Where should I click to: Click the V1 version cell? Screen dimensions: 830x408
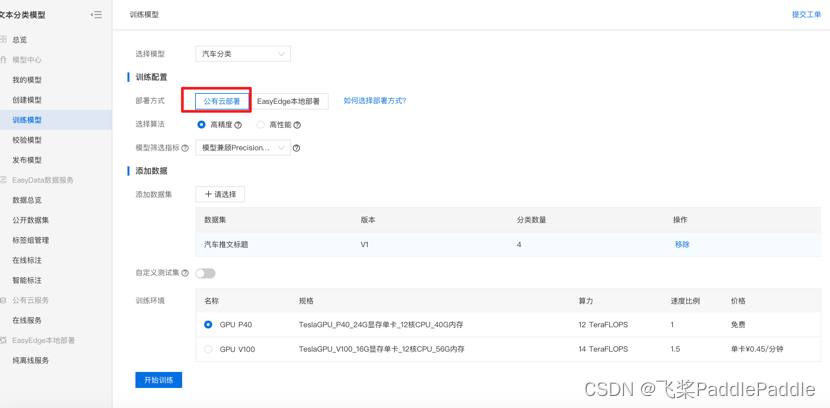click(x=364, y=244)
